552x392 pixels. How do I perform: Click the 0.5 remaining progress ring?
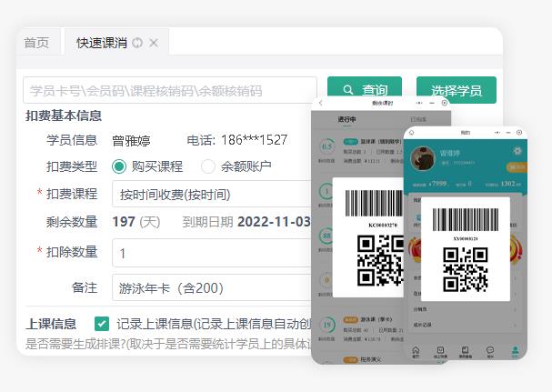tap(326, 146)
